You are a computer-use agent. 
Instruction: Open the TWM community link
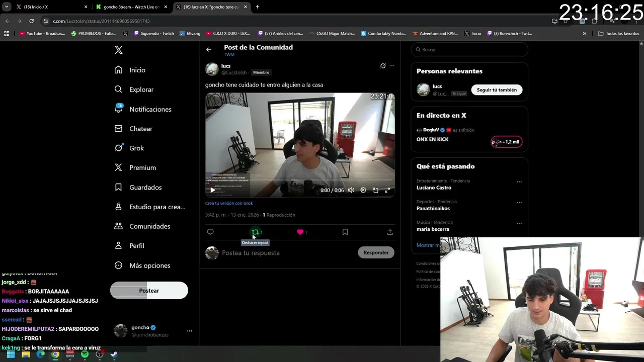coord(229,54)
